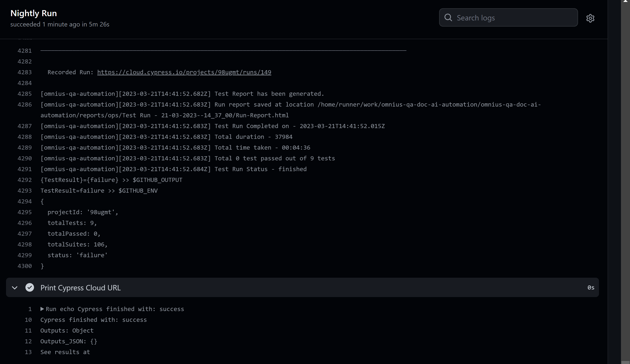Click line number 4283

(x=25, y=72)
